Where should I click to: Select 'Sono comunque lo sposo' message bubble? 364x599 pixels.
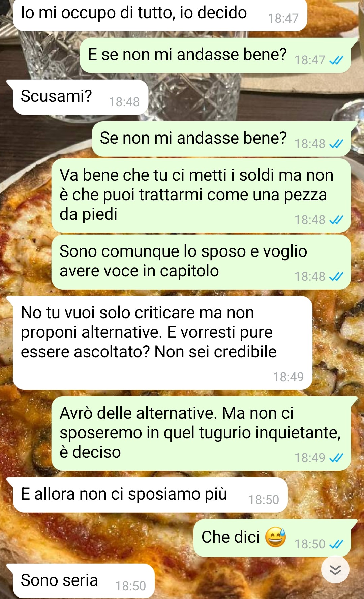point(201,262)
